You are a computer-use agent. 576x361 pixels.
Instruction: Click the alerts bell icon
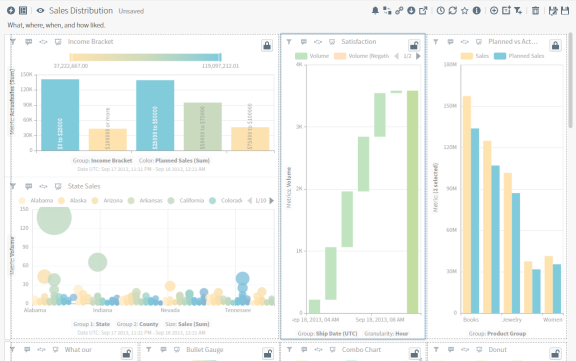(x=375, y=11)
